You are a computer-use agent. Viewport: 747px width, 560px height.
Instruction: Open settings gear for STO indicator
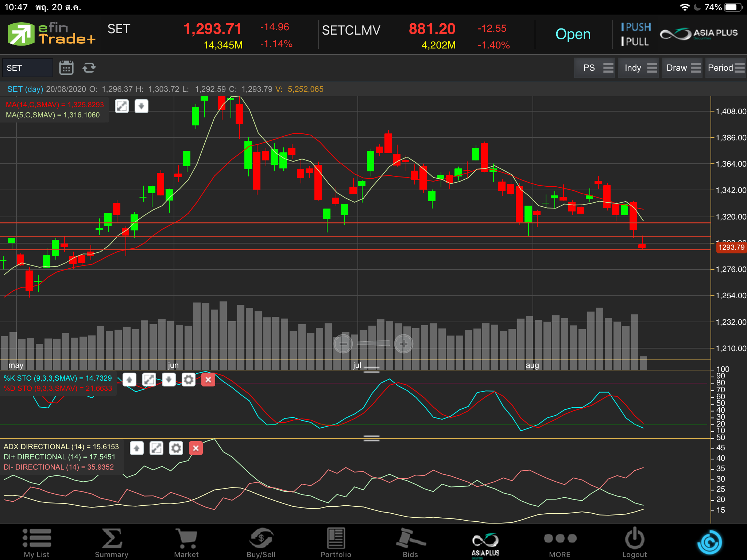(189, 380)
